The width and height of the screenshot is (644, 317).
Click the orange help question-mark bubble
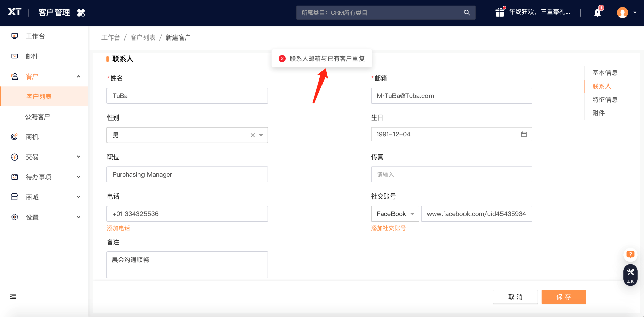tap(630, 255)
